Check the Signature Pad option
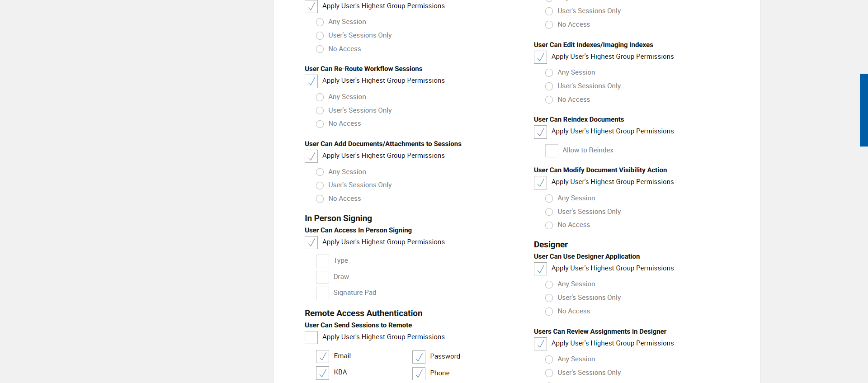The image size is (868, 383). coord(322,293)
